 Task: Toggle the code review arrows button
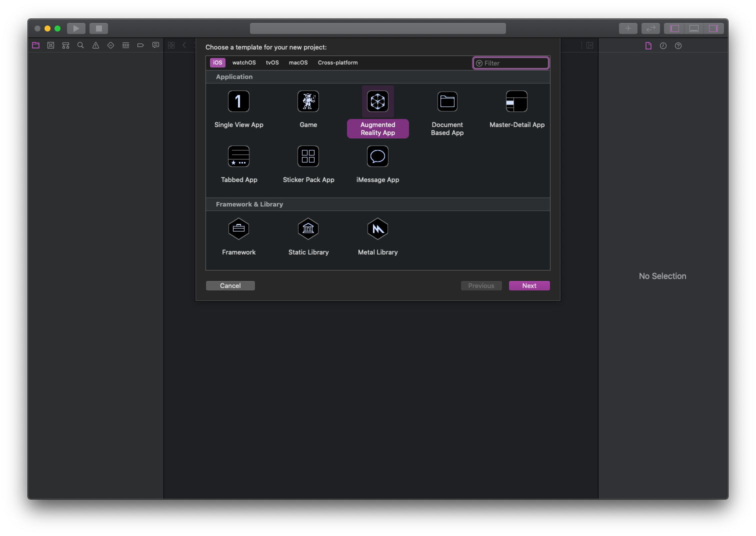650,28
